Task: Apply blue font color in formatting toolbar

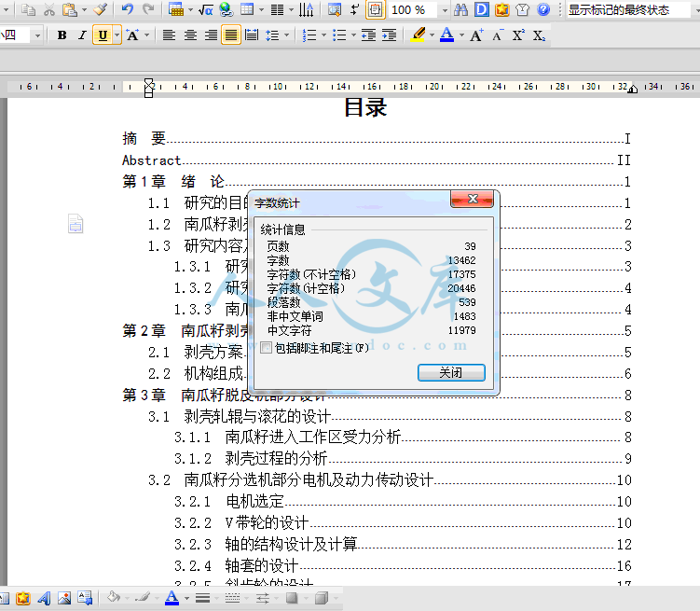Action: pos(446,35)
